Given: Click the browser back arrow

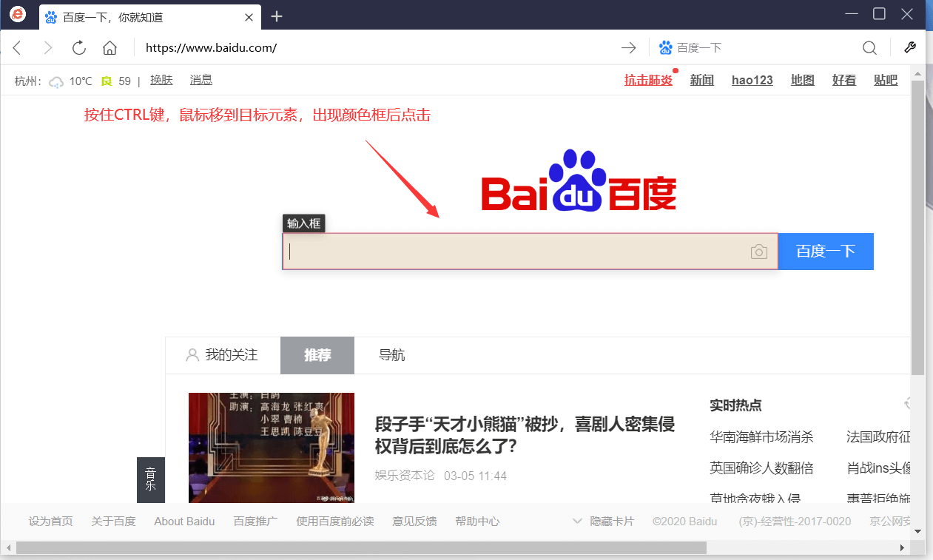Looking at the screenshot, I should point(17,48).
